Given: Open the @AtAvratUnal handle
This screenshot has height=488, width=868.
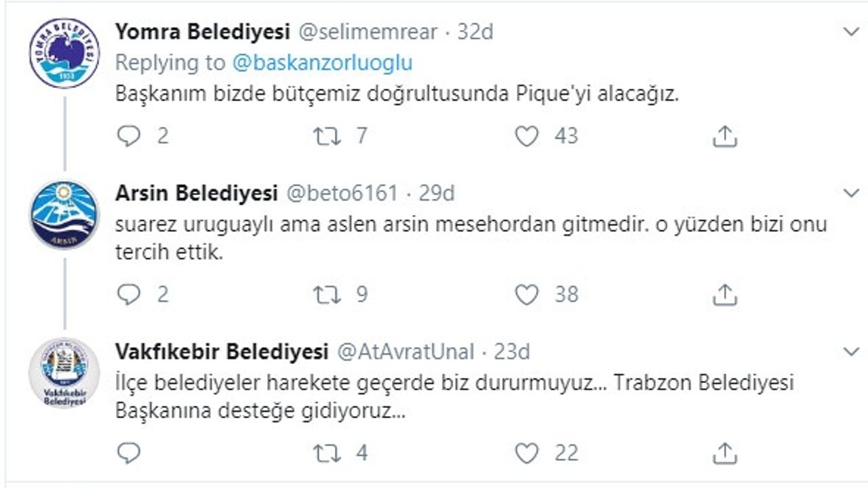Looking at the screenshot, I should (x=406, y=352).
